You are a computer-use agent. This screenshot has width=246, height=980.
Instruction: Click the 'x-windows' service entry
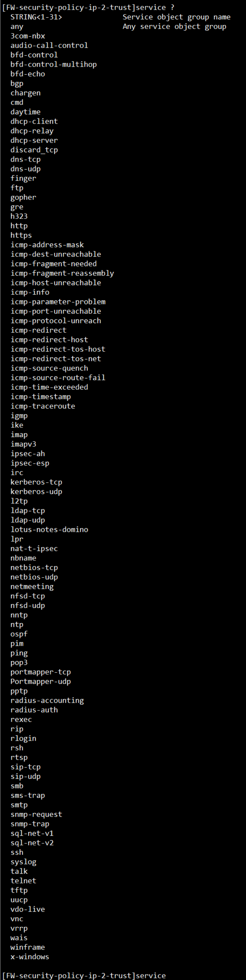click(x=30, y=957)
